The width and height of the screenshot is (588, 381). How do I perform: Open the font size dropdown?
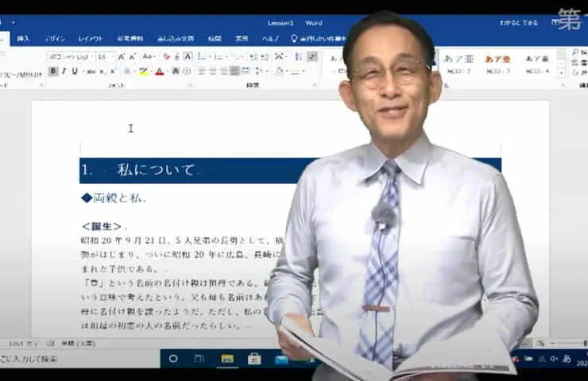point(112,57)
